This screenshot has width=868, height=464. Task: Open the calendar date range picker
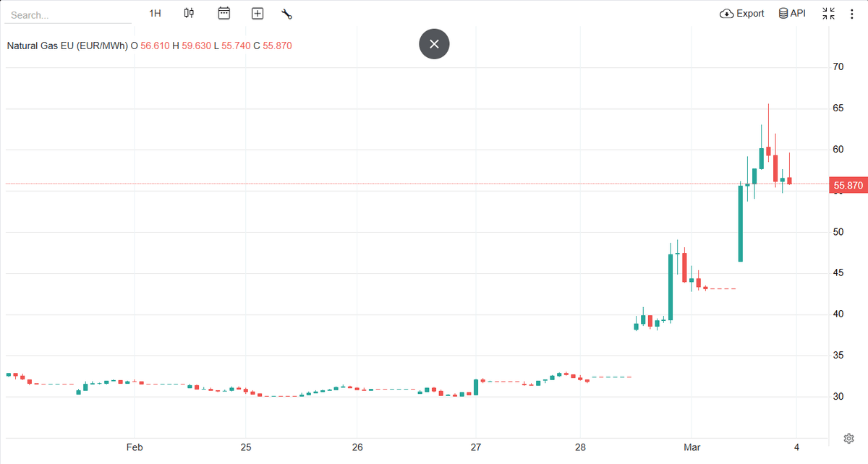click(x=224, y=13)
